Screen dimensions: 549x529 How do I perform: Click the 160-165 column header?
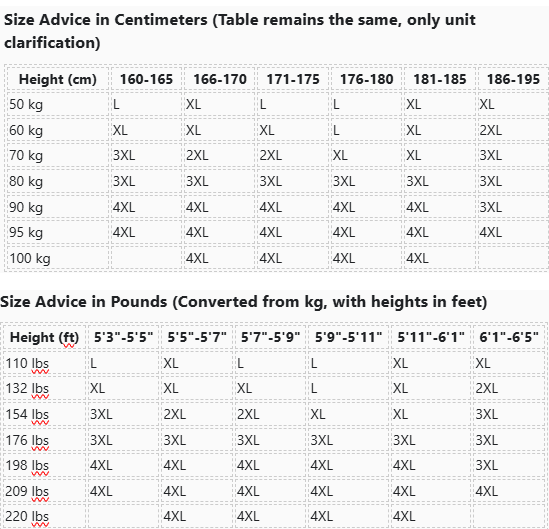[x=146, y=79]
